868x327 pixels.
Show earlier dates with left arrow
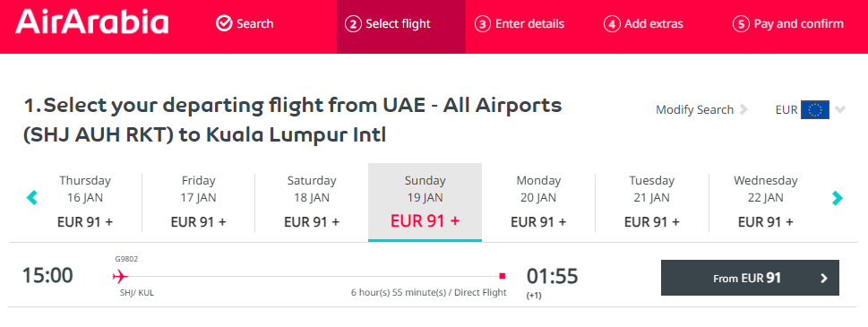[x=32, y=197]
